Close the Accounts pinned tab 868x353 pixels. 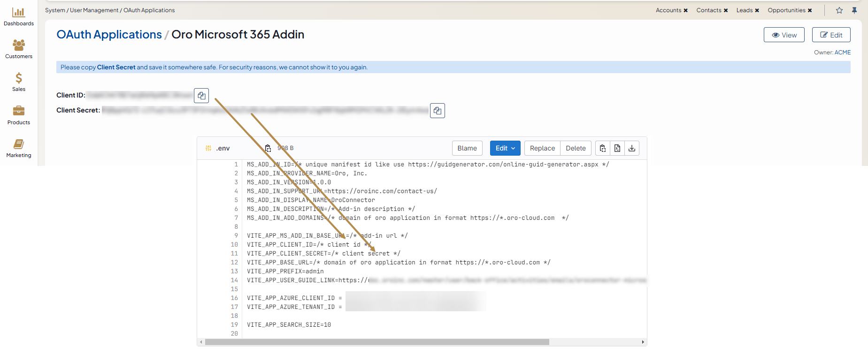coord(685,10)
